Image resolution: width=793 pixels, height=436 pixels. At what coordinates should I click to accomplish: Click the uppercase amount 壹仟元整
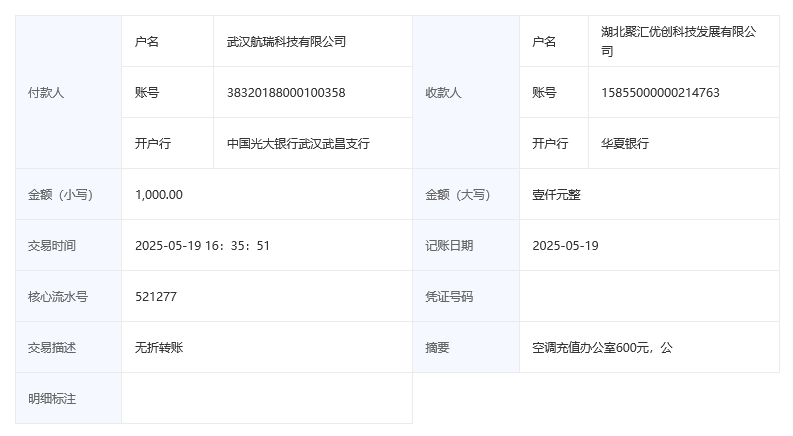[x=556, y=195]
